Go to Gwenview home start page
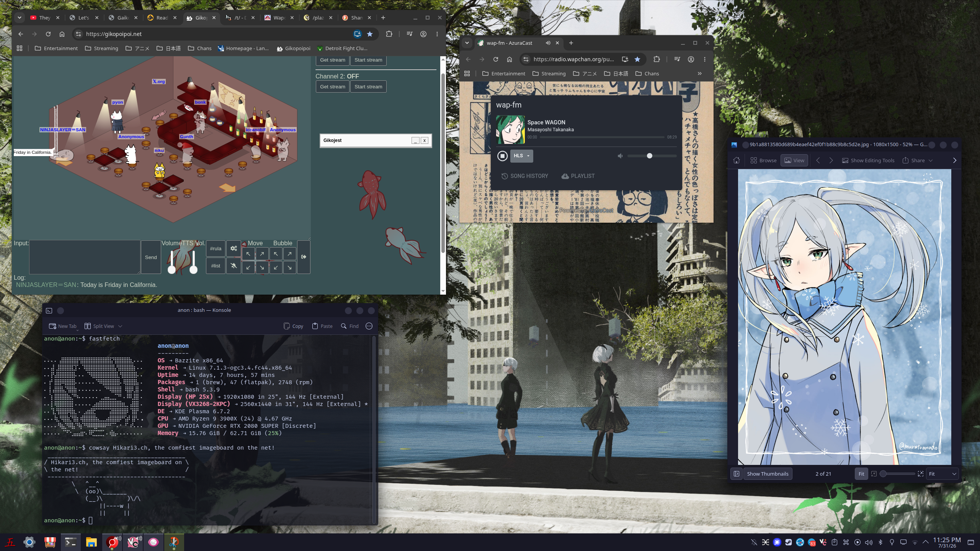This screenshot has height=551, width=980. [737, 160]
